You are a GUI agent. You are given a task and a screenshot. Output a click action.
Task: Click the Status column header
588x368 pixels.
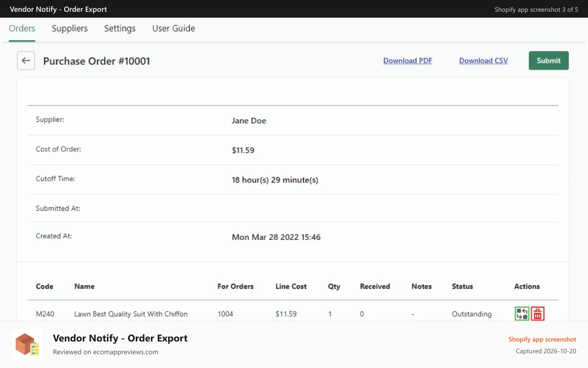463,286
